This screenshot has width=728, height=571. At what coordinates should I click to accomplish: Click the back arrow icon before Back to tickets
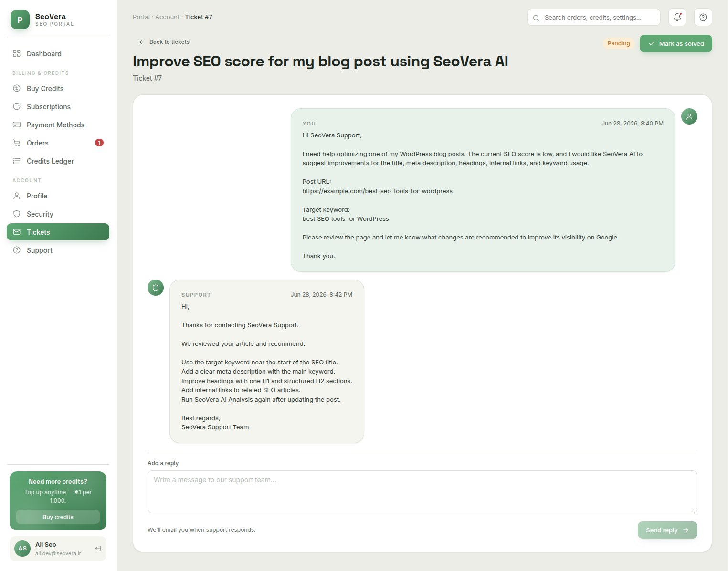[x=142, y=42]
